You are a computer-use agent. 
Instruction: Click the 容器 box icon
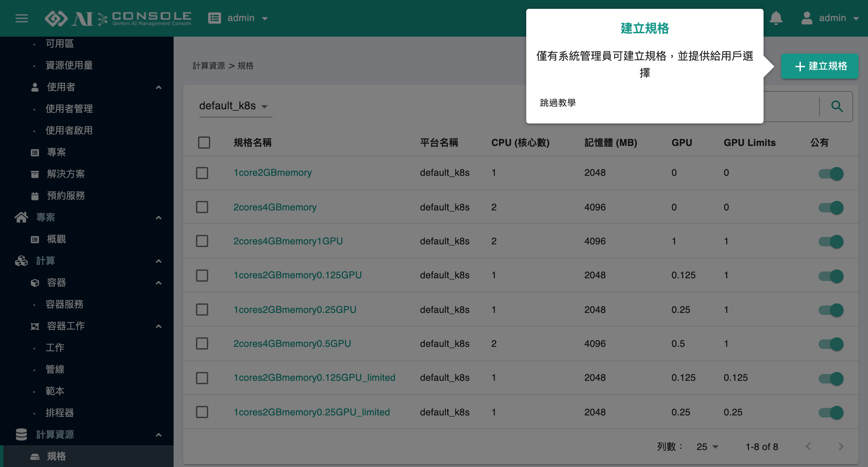35,283
